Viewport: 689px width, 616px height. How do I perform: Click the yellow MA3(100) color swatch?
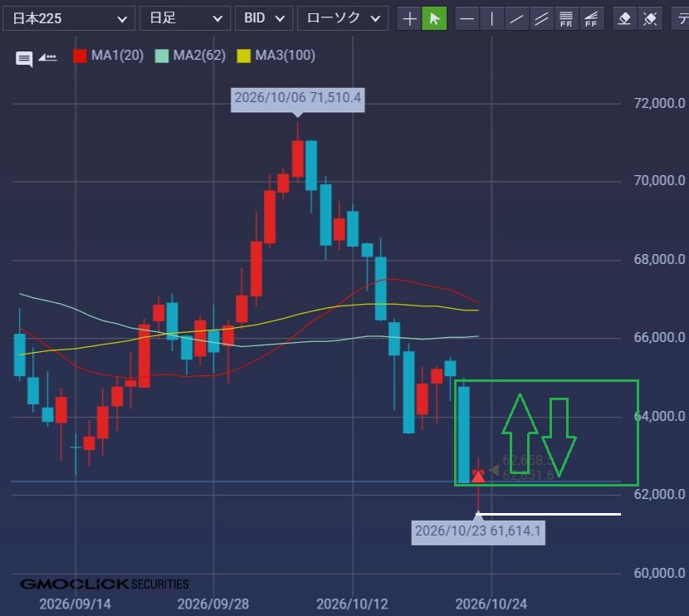click(243, 56)
